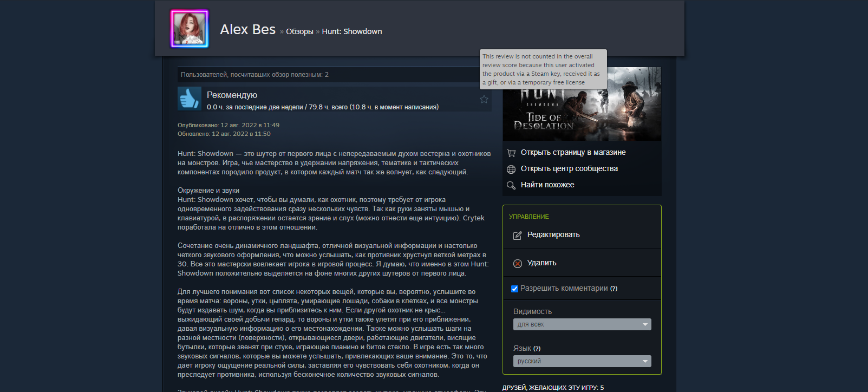This screenshot has width=868, height=392.
Task: Click the shopping cart store icon
Action: pyautogui.click(x=511, y=153)
